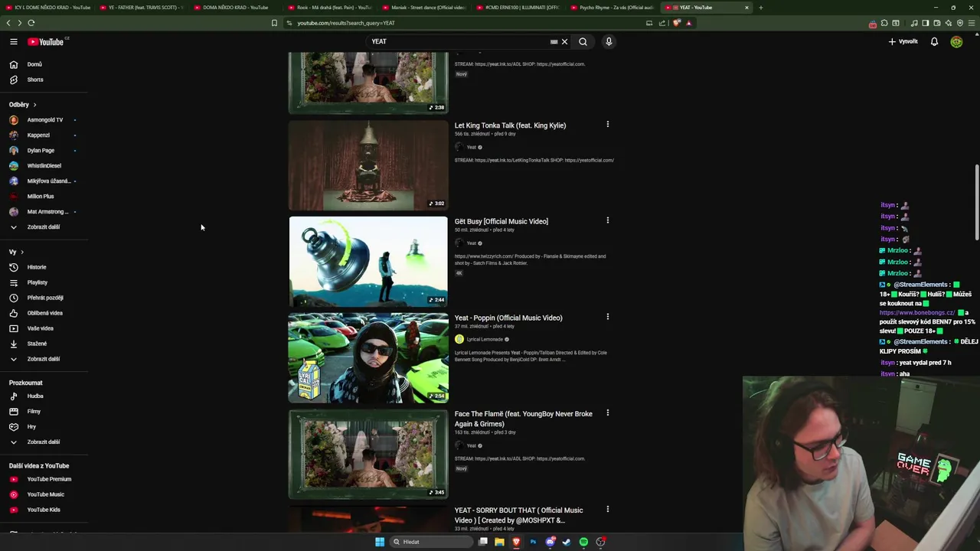Open options for SORRY BOUT THAT video

(x=608, y=509)
